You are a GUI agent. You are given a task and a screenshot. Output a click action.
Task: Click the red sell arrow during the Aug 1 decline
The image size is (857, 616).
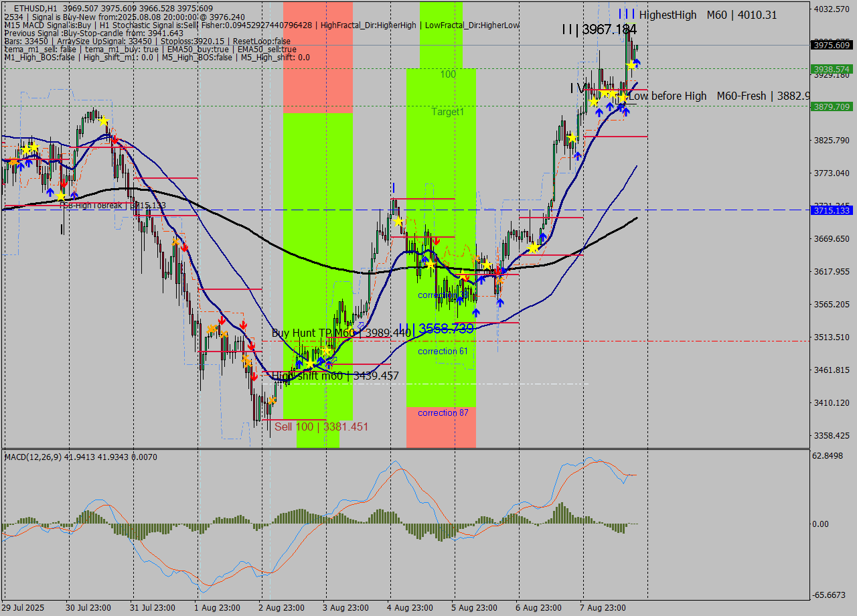pos(221,320)
